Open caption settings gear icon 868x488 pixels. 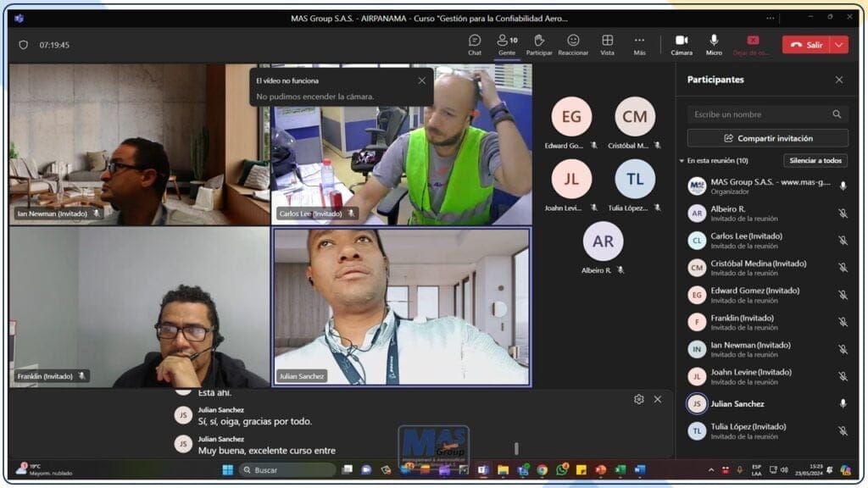point(638,399)
